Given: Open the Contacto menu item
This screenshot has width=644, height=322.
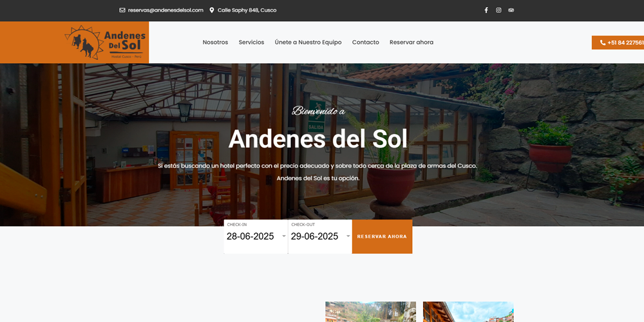Looking at the screenshot, I should pyautogui.click(x=366, y=43).
